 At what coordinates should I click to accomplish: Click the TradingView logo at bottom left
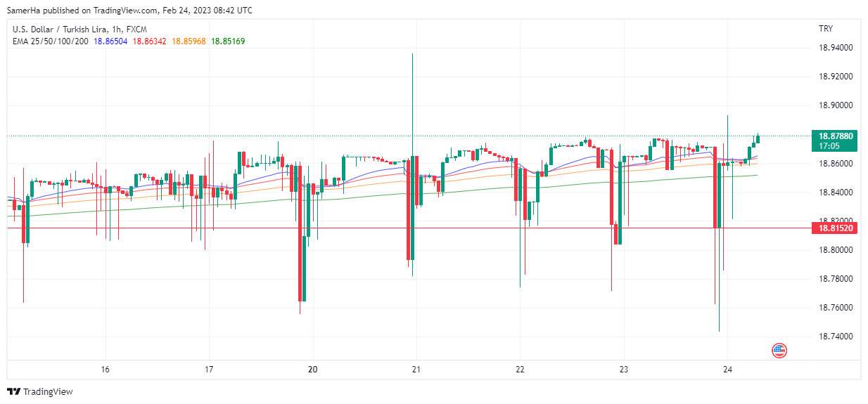[x=40, y=391]
